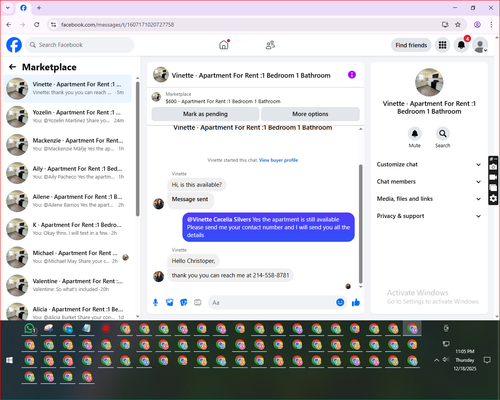Mute this chat with the bell icon
The image size is (500, 400).
click(414, 134)
